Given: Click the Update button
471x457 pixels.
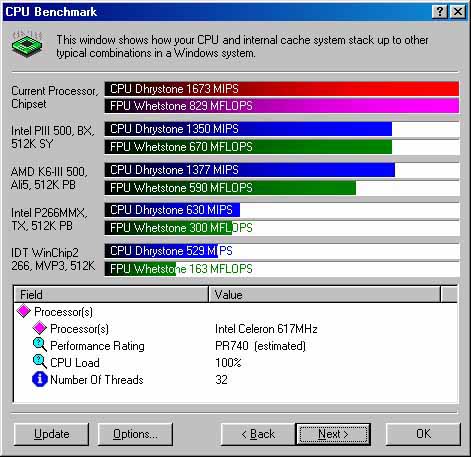Looking at the screenshot, I should [x=52, y=434].
